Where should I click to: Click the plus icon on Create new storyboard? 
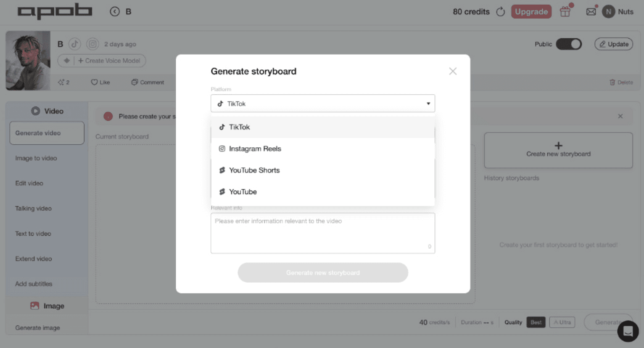pyautogui.click(x=558, y=146)
